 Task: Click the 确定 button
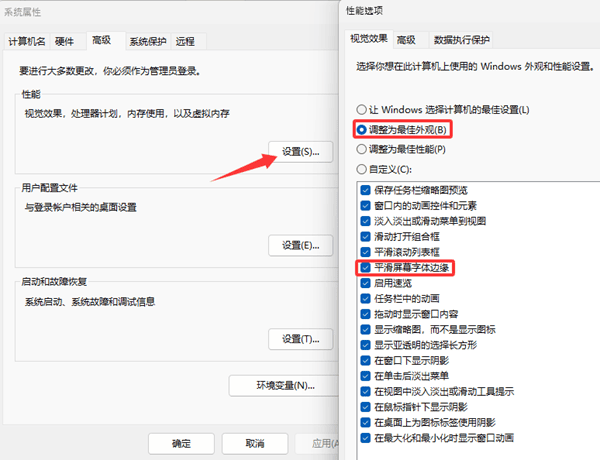click(181, 444)
